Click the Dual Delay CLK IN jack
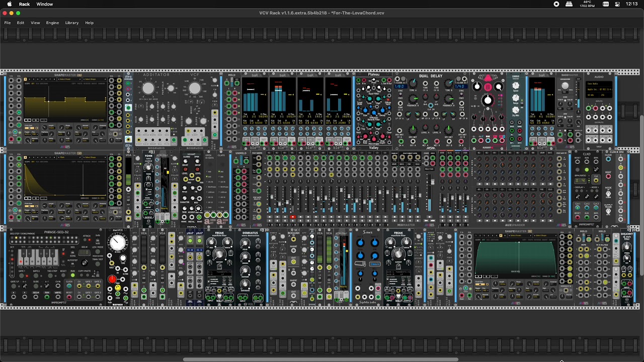The width and height of the screenshot is (644, 362). pyautogui.click(x=431, y=106)
